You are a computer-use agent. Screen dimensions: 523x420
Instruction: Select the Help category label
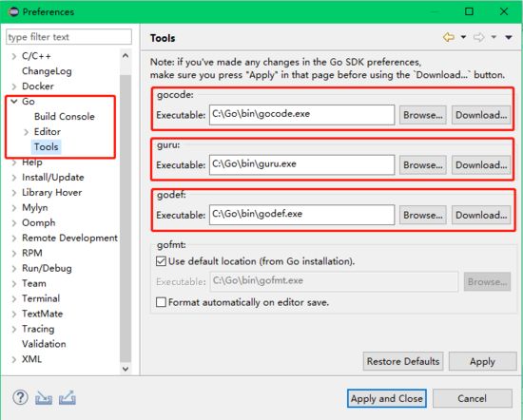(x=32, y=162)
